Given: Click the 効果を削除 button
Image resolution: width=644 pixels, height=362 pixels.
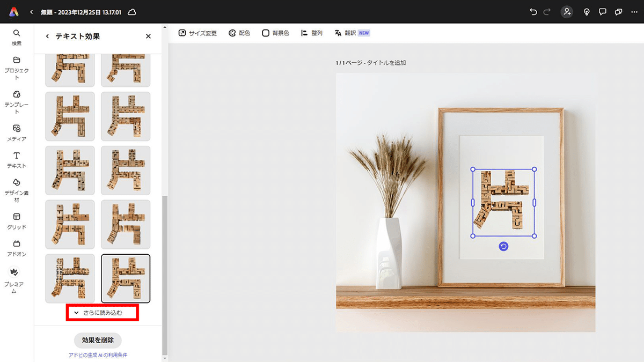Looking at the screenshot, I should (x=98, y=340).
